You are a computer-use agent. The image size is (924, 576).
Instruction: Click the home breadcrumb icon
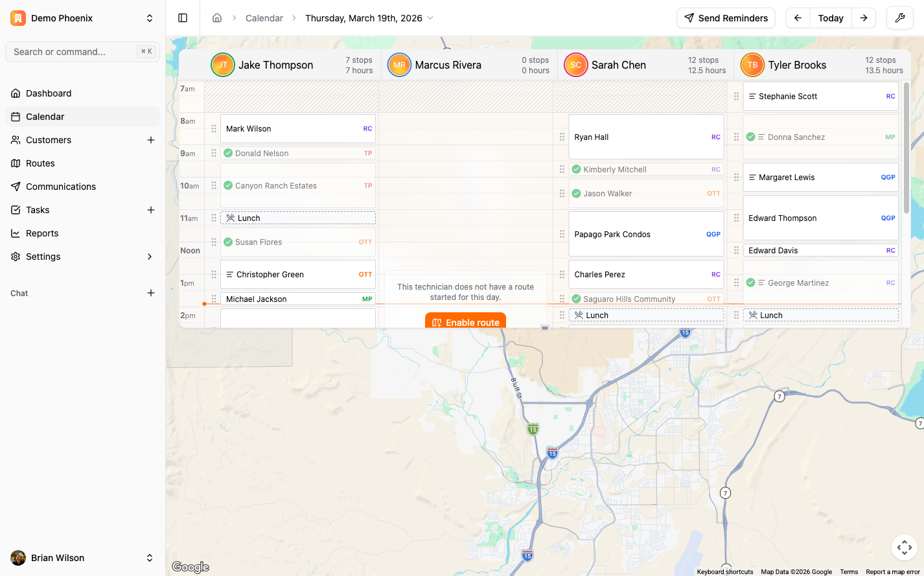[217, 18]
